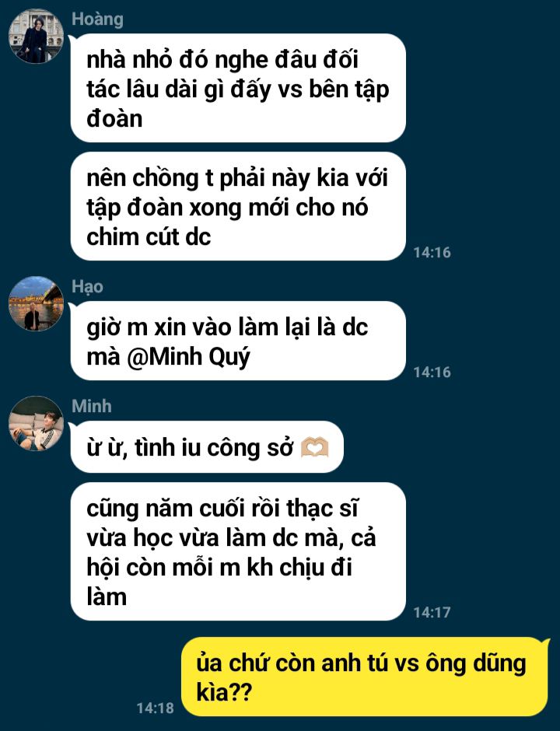
Task: Select the @Minh Quý mention
Action: click(188, 357)
